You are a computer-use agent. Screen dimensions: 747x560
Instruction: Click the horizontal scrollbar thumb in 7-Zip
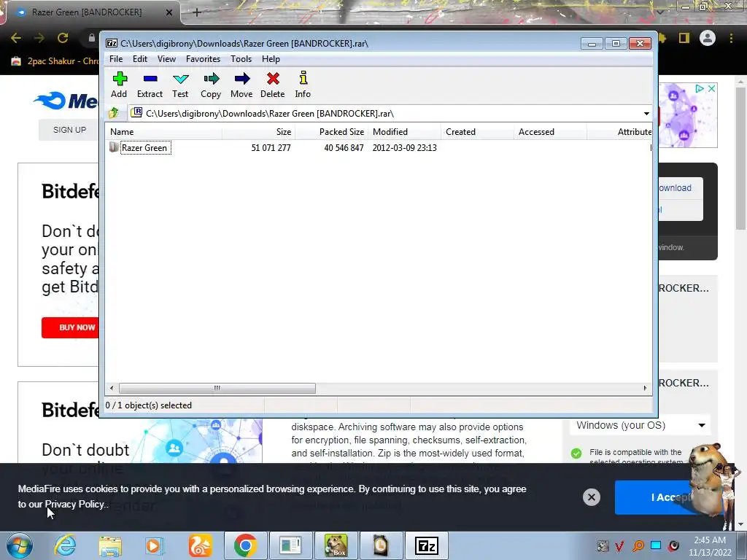point(217,388)
